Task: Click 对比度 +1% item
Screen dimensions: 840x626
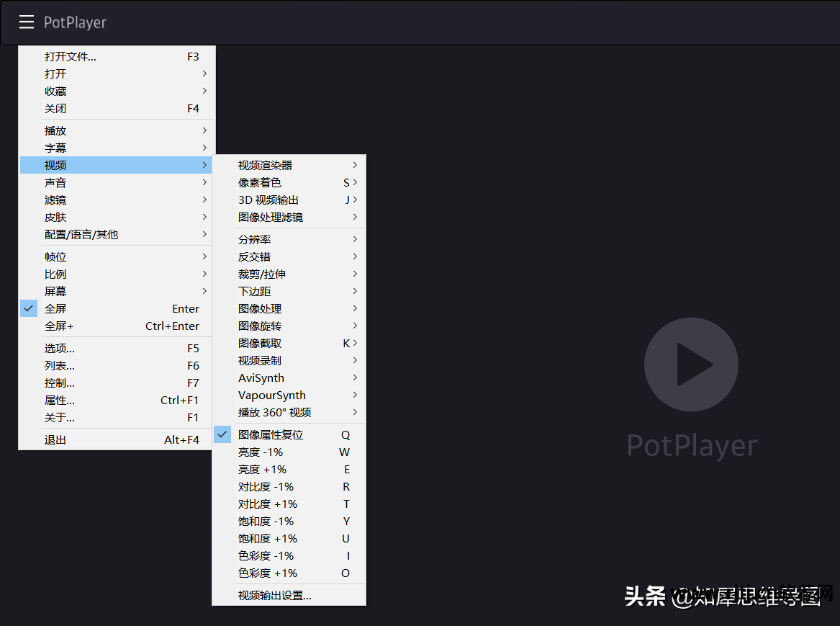Action: [x=289, y=504]
